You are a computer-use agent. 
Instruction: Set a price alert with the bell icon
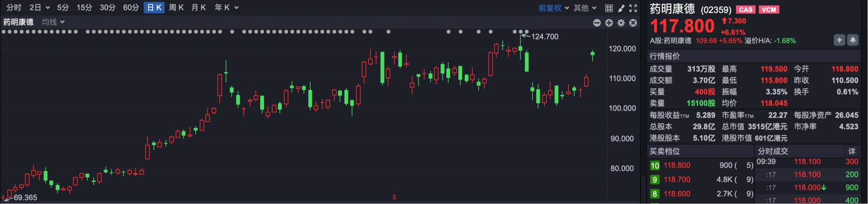point(853,40)
